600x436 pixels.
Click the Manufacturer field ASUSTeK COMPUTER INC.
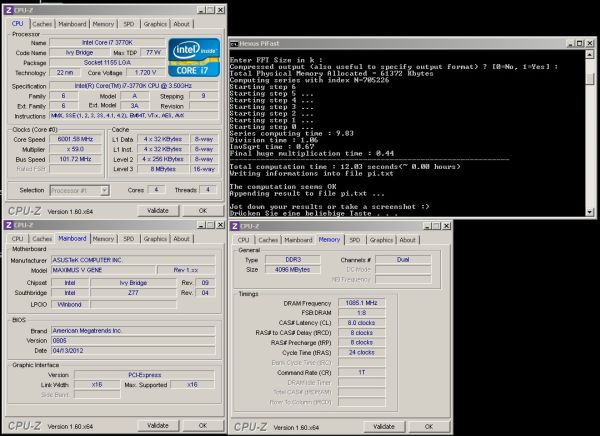[133, 260]
